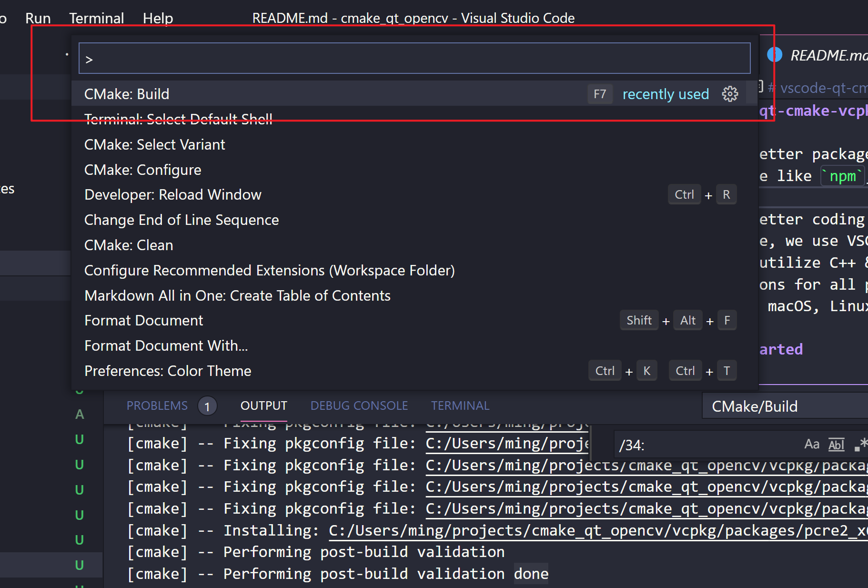Click the Ctrl badge beside Developer: Reload Window
This screenshot has height=588, width=868.
(685, 194)
